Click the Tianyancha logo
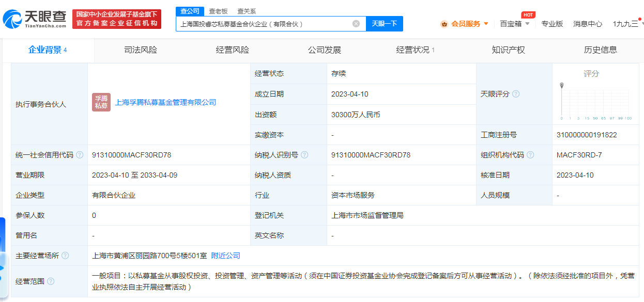 click(x=35, y=20)
